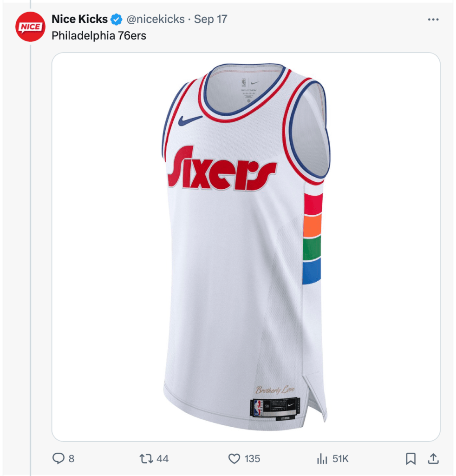Click the blue verified badge
Viewport: 456px width, 476px height.
pyautogui.click(x=116, y=20)
